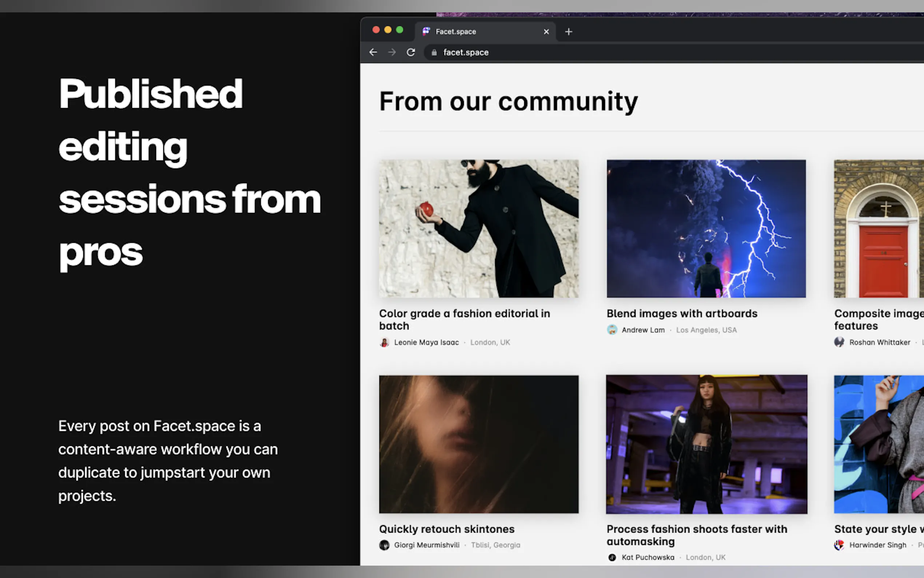Click Andrew Lam's avatar icon

(x=612, y=330)
